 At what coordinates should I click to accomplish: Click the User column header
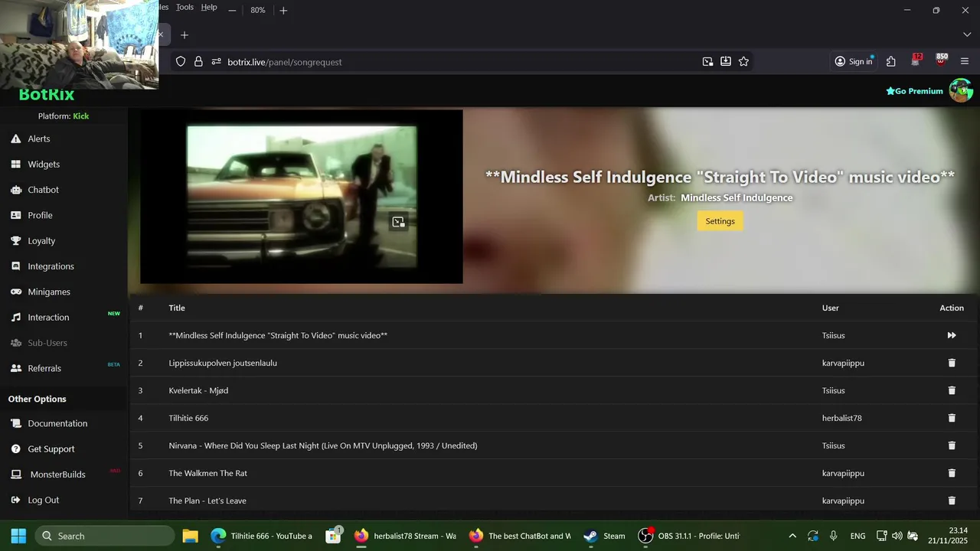(x=831, y=308)
